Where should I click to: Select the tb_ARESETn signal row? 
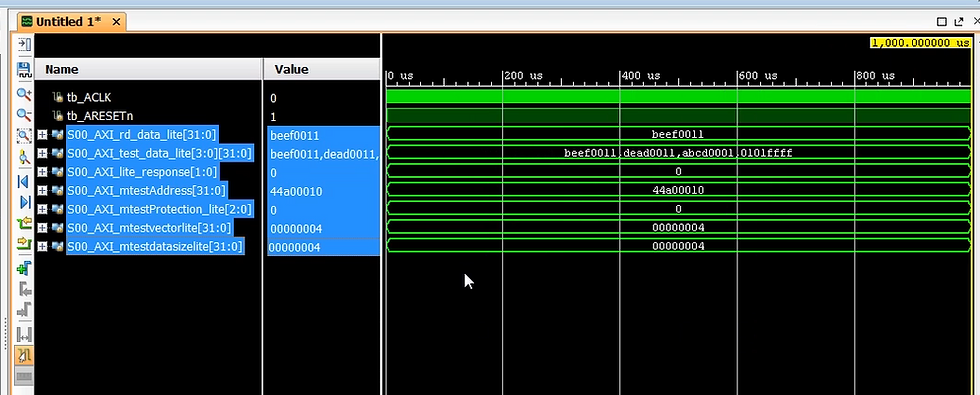click(100, 116)
